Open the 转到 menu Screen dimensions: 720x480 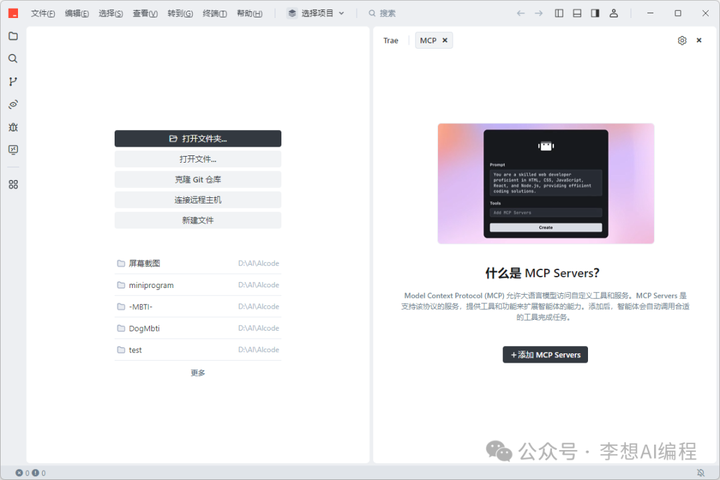[180, 13]
